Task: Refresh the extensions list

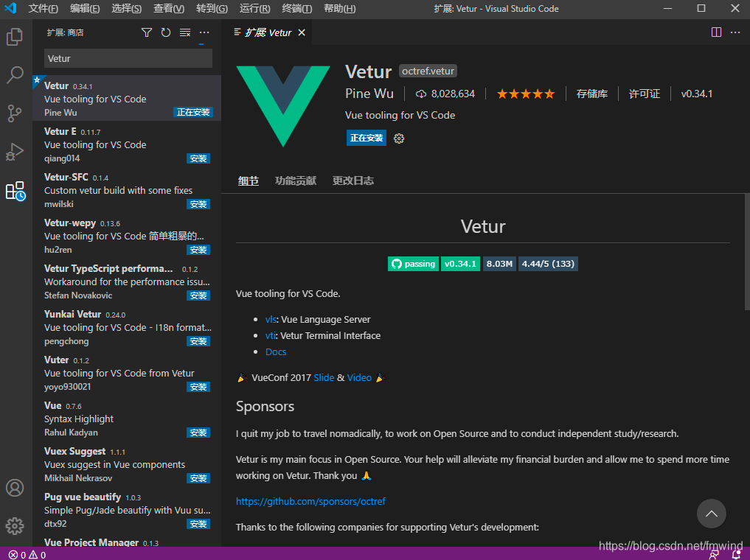Action: pyautogui.click(x=165, y=32)
